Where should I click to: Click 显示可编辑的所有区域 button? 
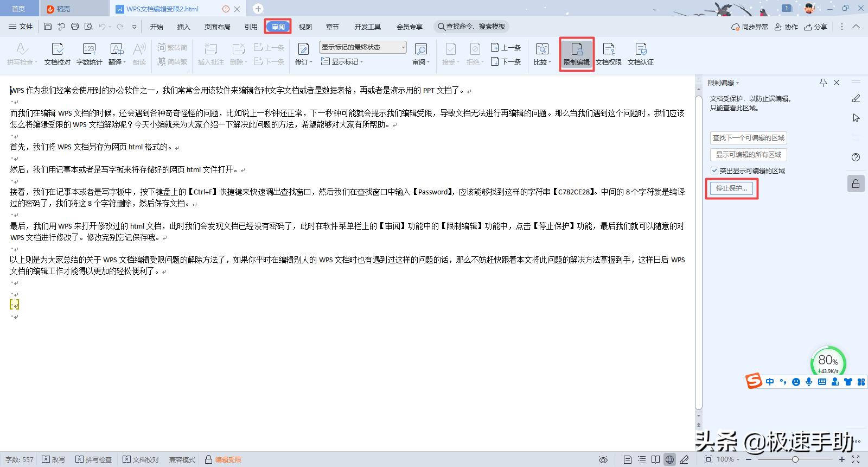point(749,155)
